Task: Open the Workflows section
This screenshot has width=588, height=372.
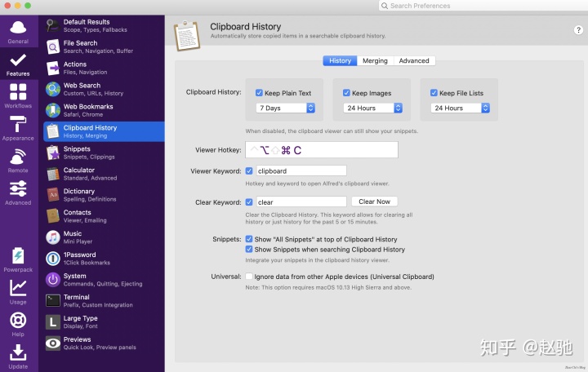Action: pyautogui.click(x=18, y=95)
